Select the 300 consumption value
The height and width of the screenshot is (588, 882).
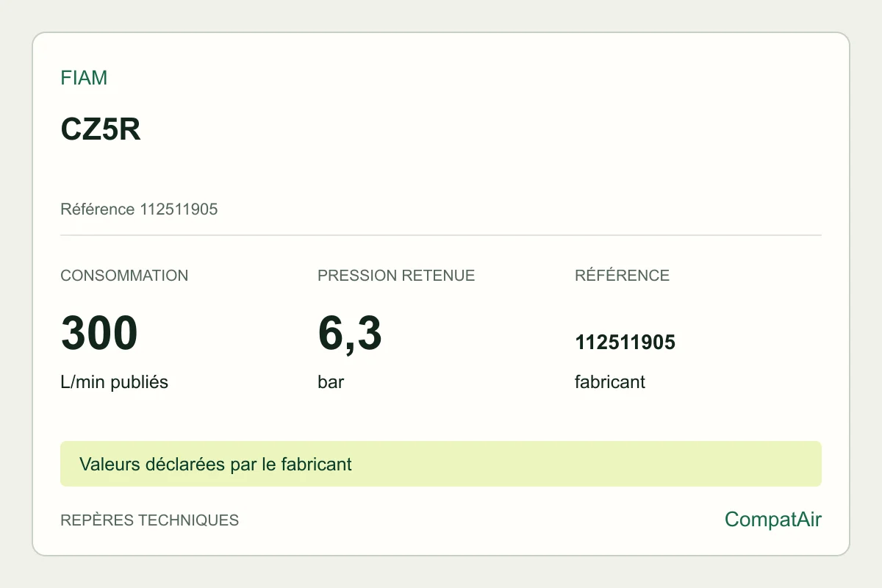99,333
